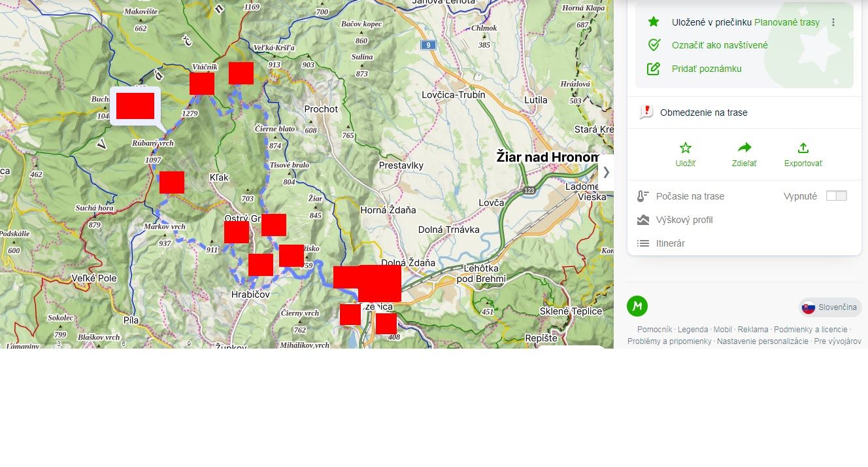
Task: Follow the Mobil footer link
Action: pos(723,330)
